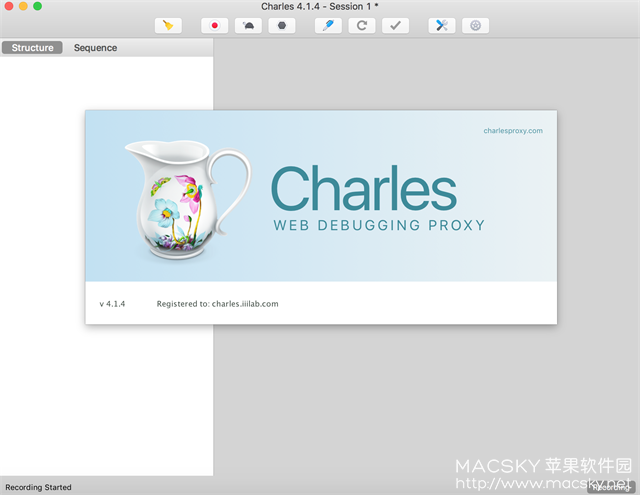Toggle breakpoints with the hexagon icon
The width and height of the screenshot is (640, 495).
[x=282, y=26]
